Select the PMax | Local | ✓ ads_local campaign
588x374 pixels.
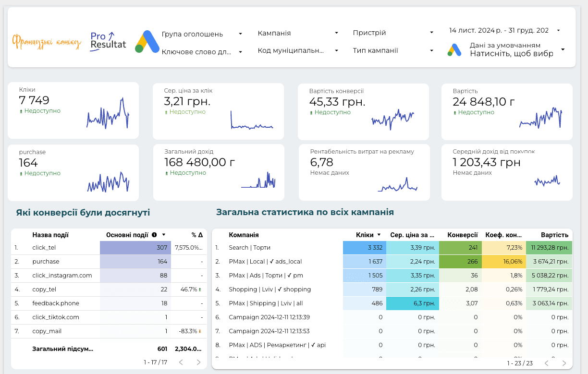click(392, 262)
